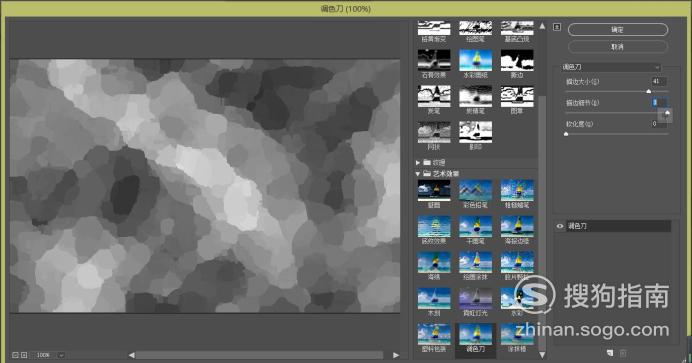Click the 描边细节 value field
Screen dimensions: 692x363
[658, 102]
